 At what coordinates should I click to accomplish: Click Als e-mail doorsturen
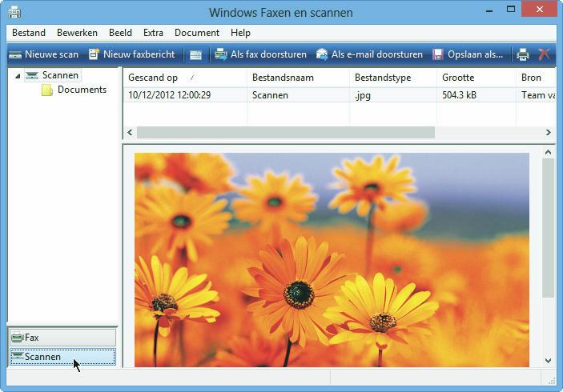(x=369, y=54)
